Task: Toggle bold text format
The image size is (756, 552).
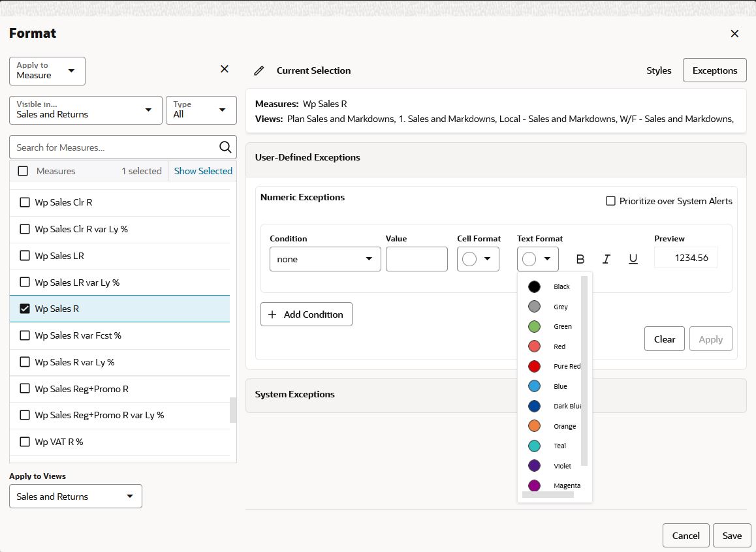Action: 580,259
